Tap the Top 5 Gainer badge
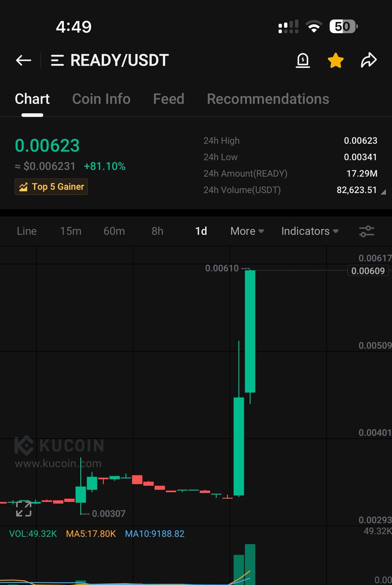392x585 pixels. [x=51, y=187]
